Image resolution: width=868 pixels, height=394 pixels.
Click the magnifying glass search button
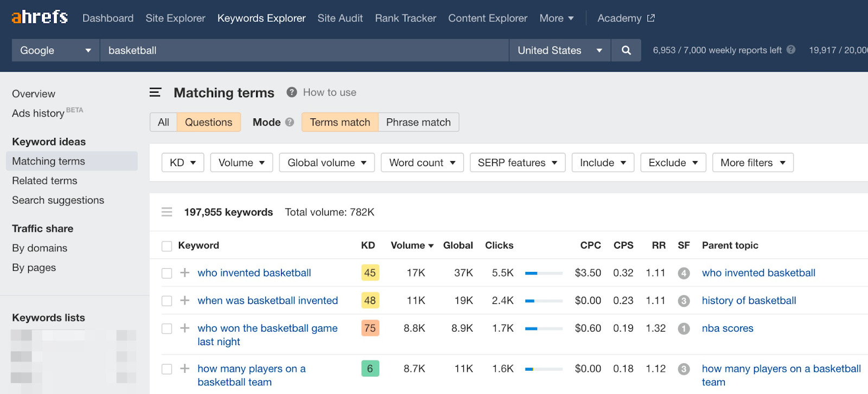click(626, 50)
